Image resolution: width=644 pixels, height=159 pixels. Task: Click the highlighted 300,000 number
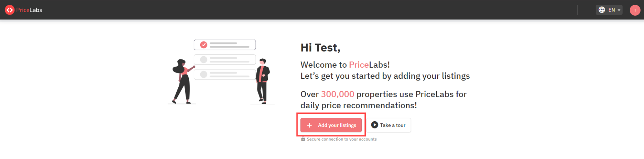[337, 94]
